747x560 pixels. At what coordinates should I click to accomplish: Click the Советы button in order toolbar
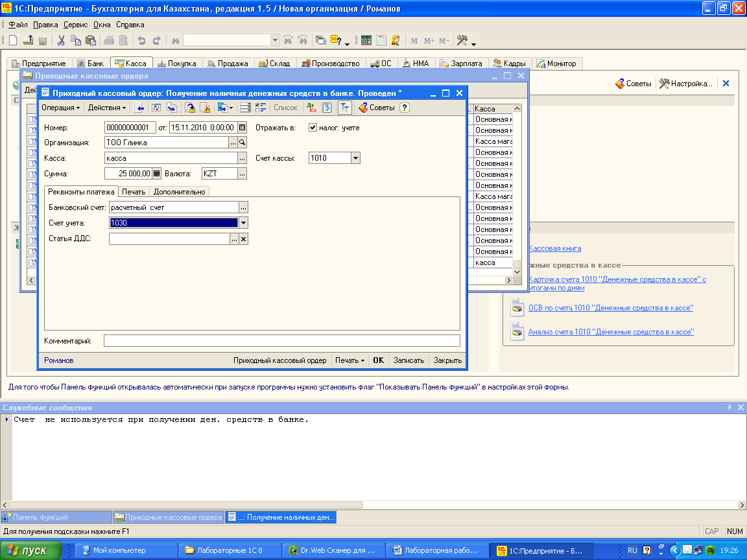[x=376, y=108]
